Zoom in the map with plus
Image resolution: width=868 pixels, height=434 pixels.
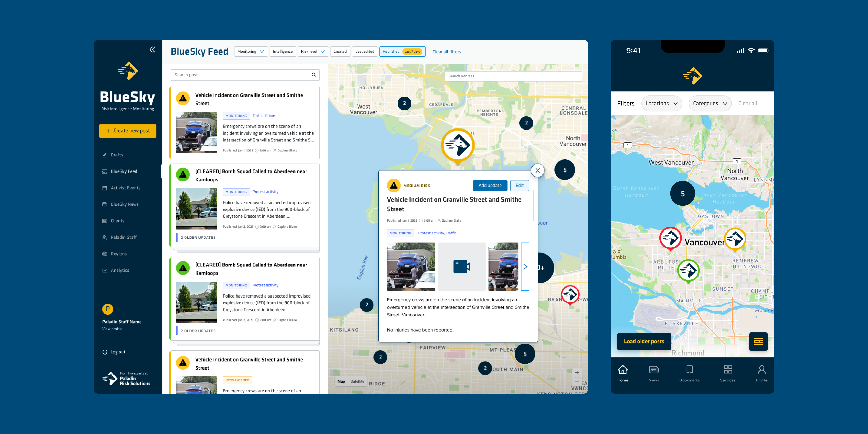(577, 373)
